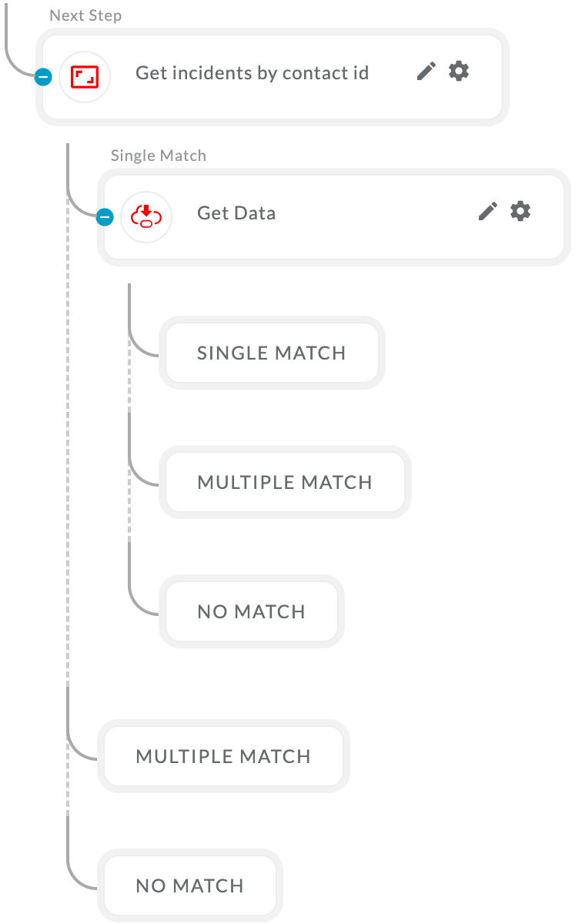This screenshot has width=582, height=924.
Task: Click the Get Data step title
Action: click(x=236, y=213)
